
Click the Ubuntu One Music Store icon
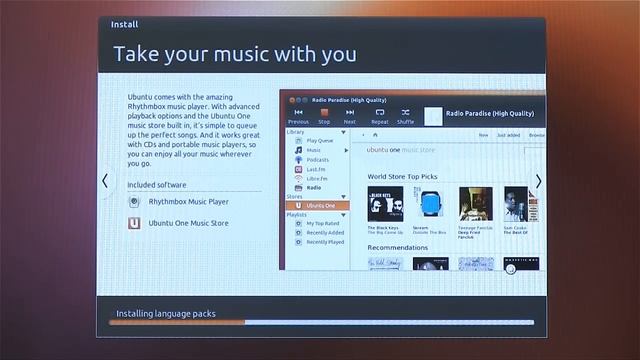click(x=134, y=223)
